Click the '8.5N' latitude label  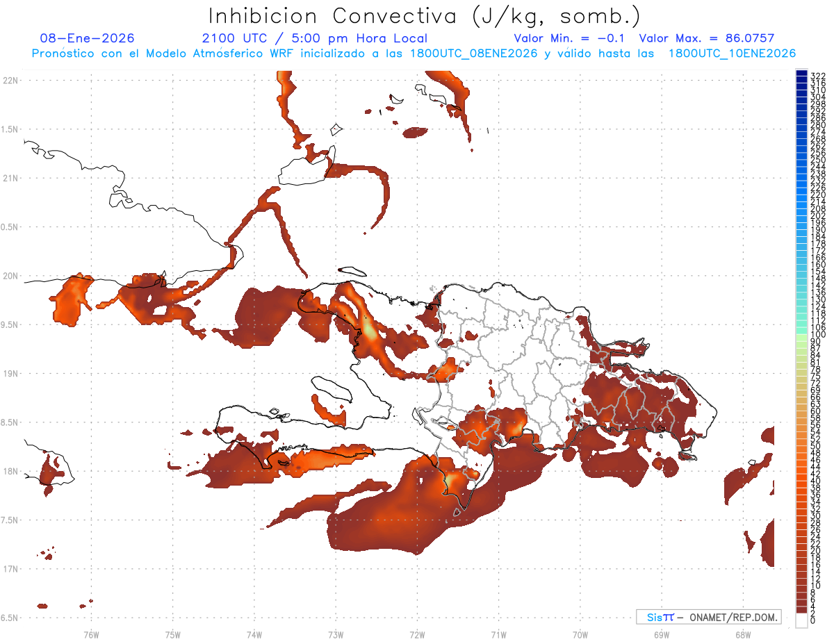coord(10,422)
